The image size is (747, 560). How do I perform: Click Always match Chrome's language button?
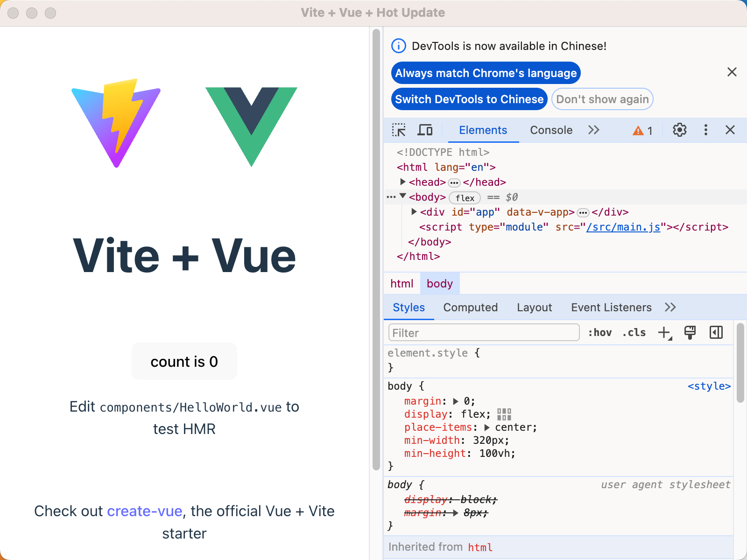pyautogui.click(x=486, y=73)
